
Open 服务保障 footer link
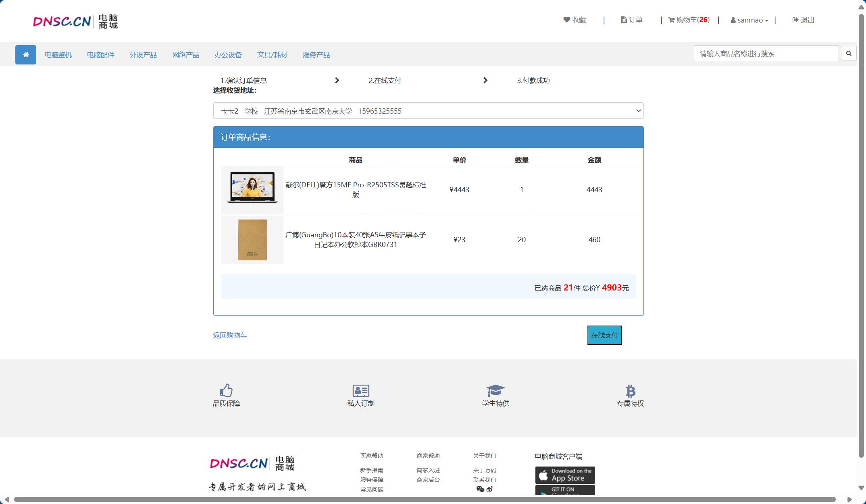coord(372,480)
